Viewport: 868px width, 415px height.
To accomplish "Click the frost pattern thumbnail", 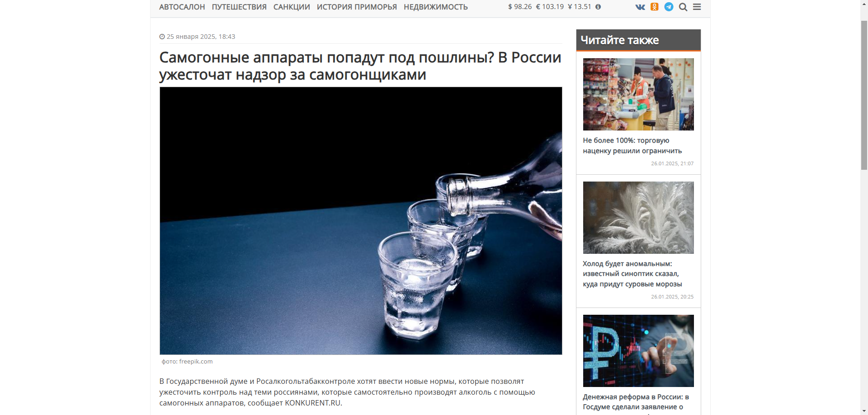I will (638, 218).
